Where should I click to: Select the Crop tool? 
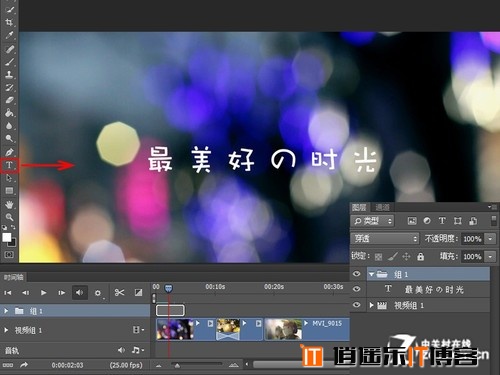[x=9, y=22]
